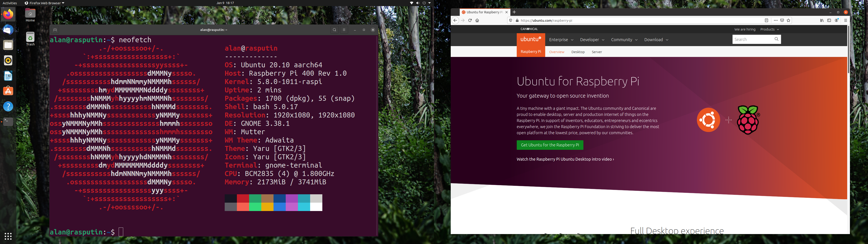Viewport: 868px width, 244px height.
Task: Click the Firefox page vertical scrollbar
Action: pyautogui.click(x=849, y=50)
